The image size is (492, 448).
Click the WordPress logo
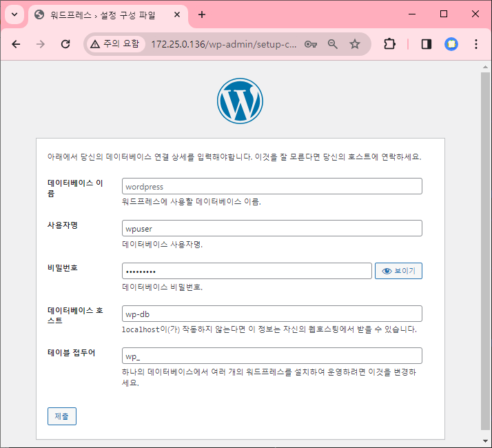[240, 101]
